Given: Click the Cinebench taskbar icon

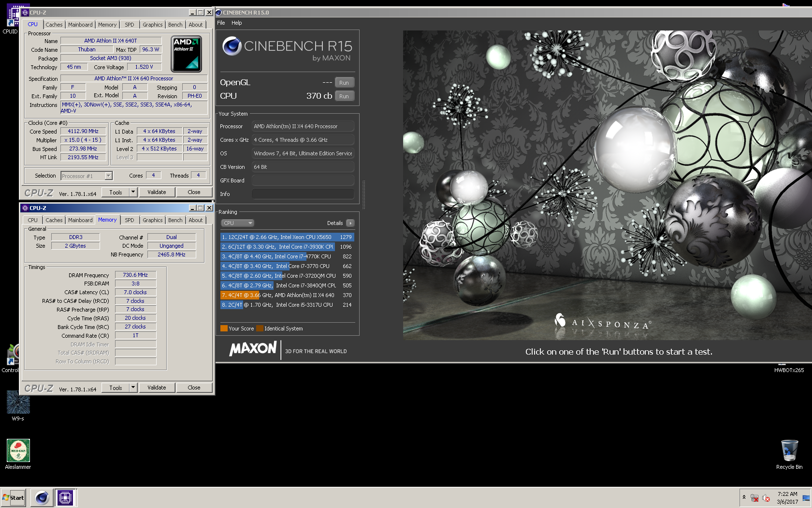Looking at the screenshot, I should (42, 497).
